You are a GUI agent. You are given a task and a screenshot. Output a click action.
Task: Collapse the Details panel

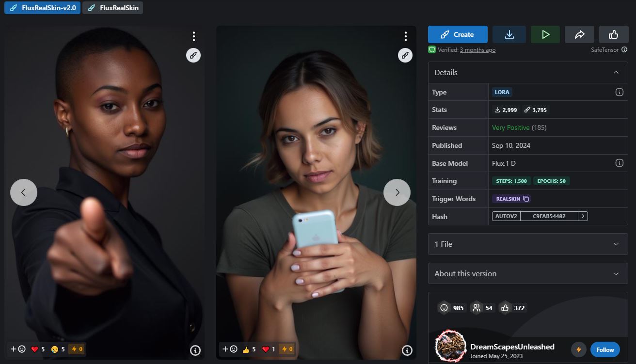(x=616, y=73)
